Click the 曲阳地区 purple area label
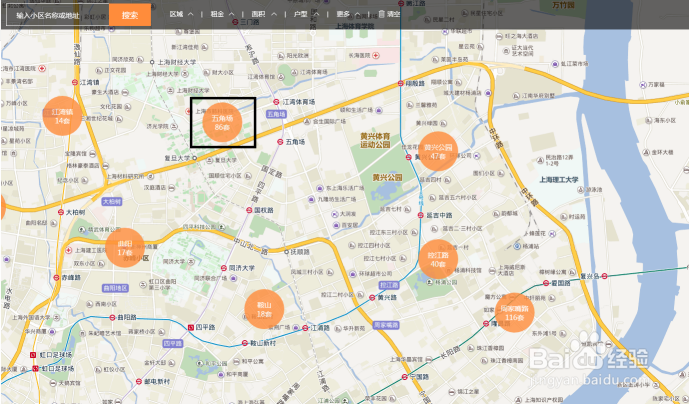The width and height of the screenshot is (689, 404). pyautogui.click(x=115, y=288)
